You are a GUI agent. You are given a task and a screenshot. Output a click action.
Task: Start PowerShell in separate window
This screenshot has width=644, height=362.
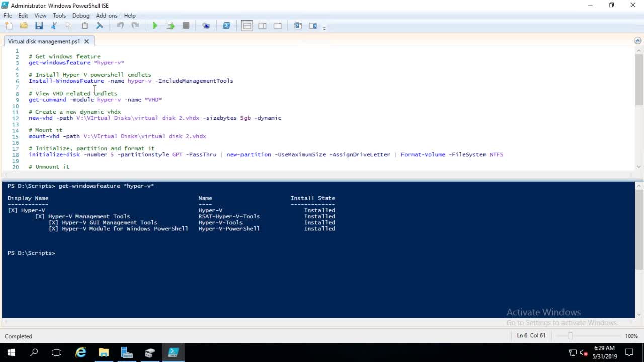pyautogui.click(x=226, y=26)
